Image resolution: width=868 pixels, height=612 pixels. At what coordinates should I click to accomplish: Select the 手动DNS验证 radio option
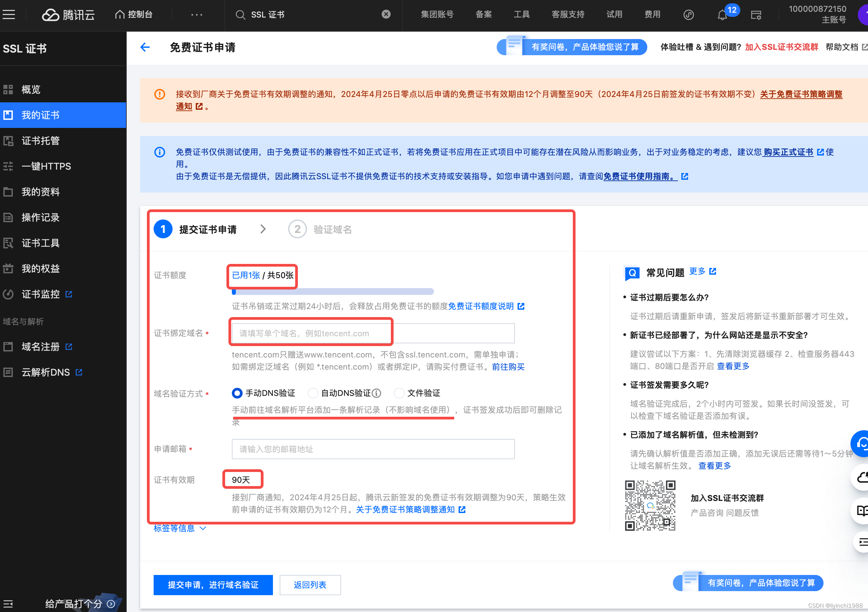[x=237, y=393]
